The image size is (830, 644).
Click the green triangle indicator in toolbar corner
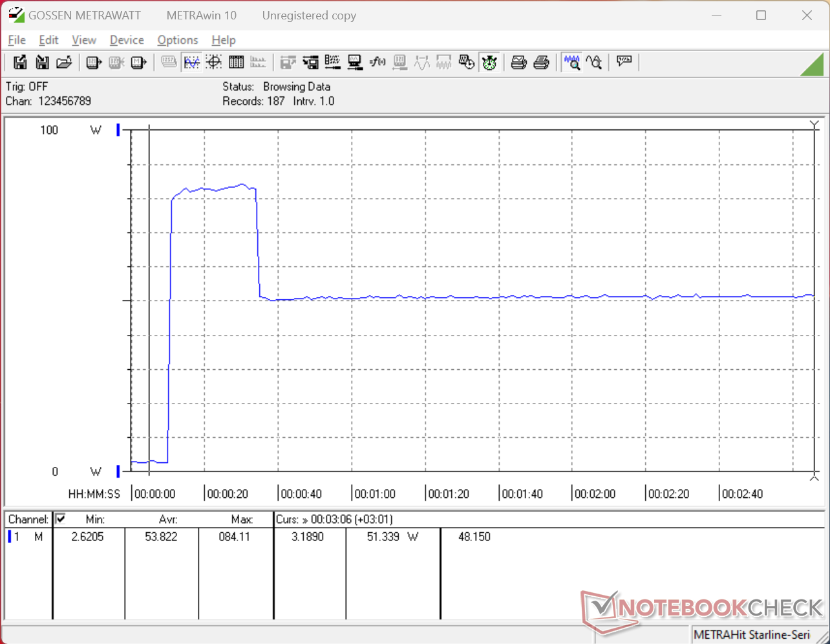pos(812,64)
